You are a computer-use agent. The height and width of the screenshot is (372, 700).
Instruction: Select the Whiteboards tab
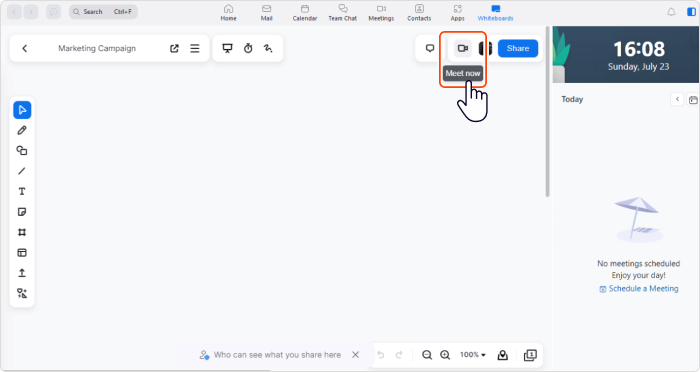496,13
